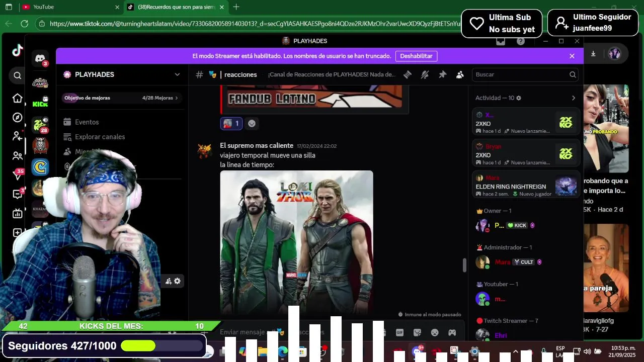This screenshot has height=362, width=644.
Task: Open Eventos in channel sidebar
Action: (x=87, y=122)
